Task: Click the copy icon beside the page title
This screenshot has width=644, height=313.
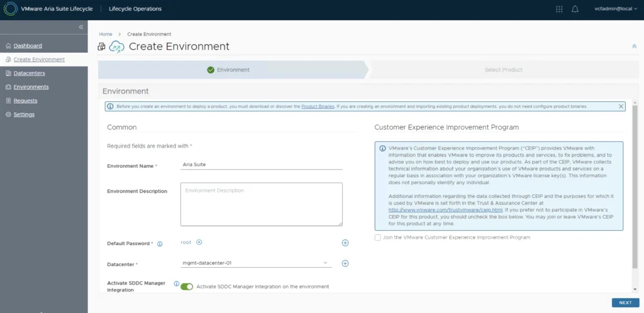Action: click(101, 47)
